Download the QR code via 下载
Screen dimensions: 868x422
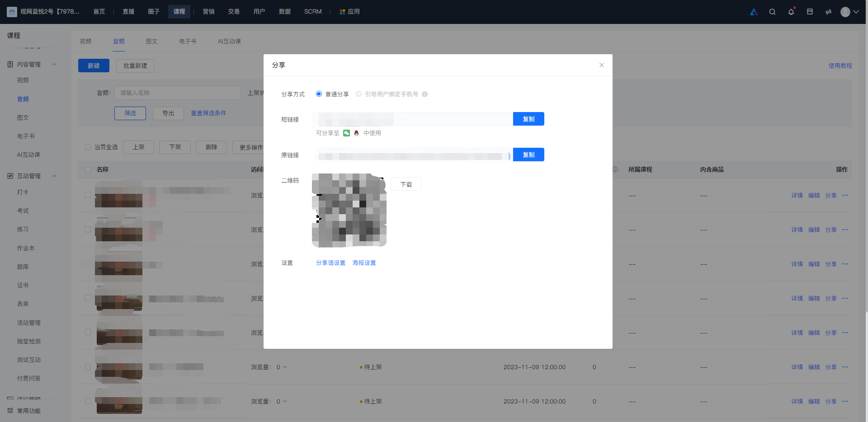[406, 184]
